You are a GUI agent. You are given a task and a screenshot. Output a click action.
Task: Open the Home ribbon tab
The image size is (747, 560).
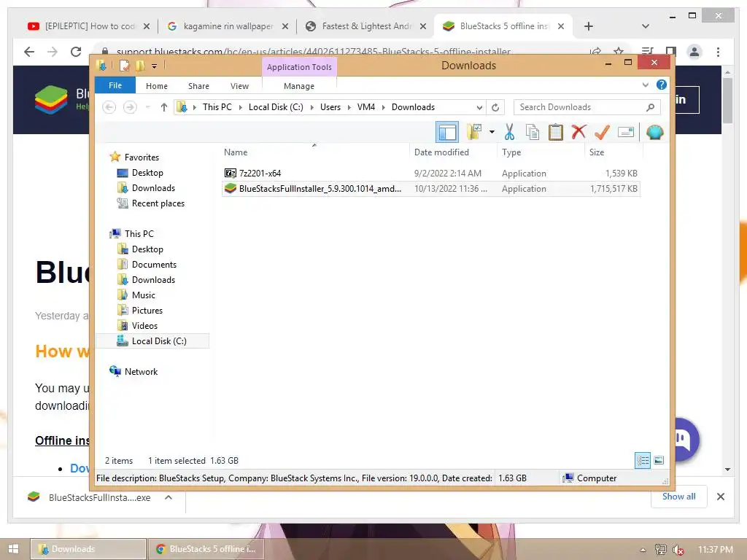coord(157,86)
